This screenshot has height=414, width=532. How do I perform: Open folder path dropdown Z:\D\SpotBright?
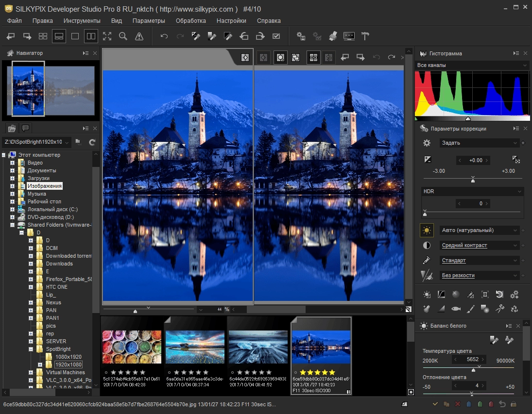click(x=67, y=142)
